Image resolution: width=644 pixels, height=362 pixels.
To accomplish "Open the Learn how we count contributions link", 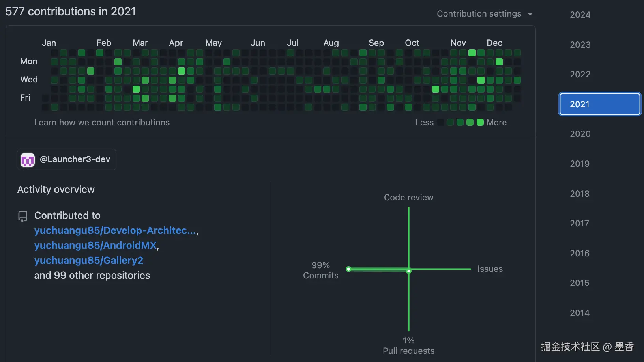I will 102,122.
